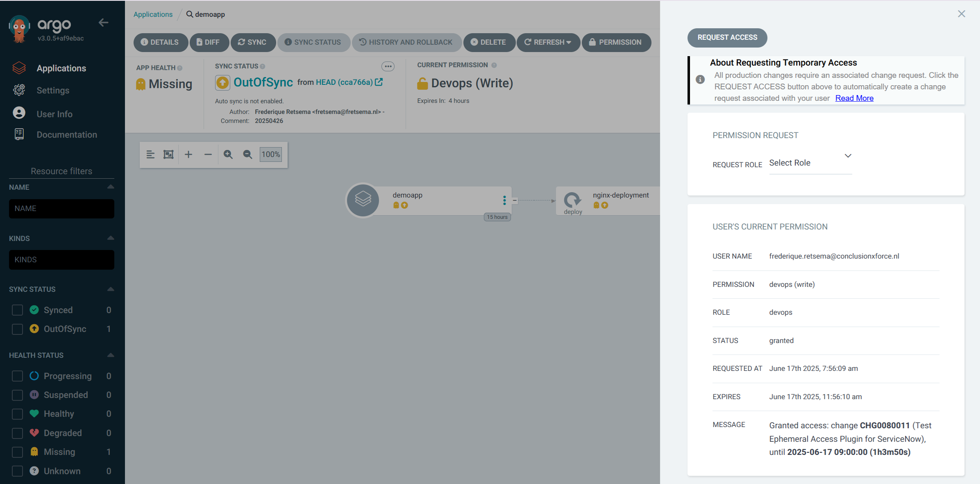Viewport: 980px width, 484px height.
Task: Collapse all nodes with minus icon
Action: point(208,155)
